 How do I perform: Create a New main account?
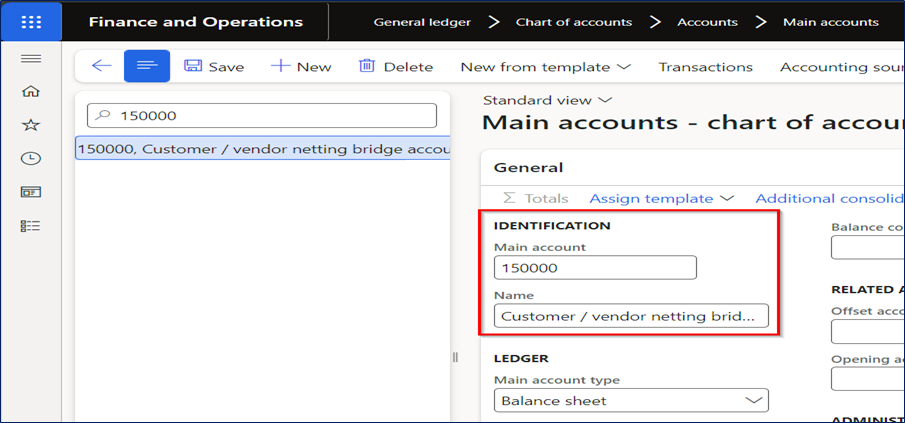[301, 67]
